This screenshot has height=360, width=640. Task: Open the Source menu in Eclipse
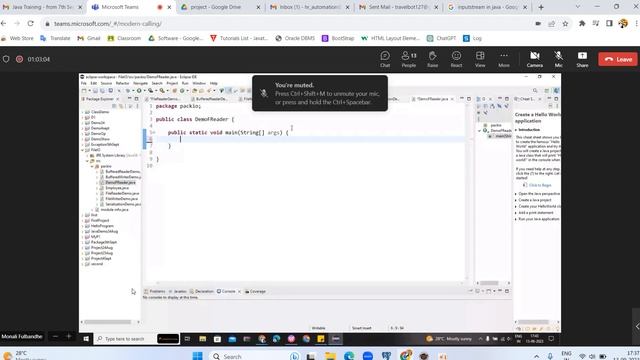coord(106,83)
